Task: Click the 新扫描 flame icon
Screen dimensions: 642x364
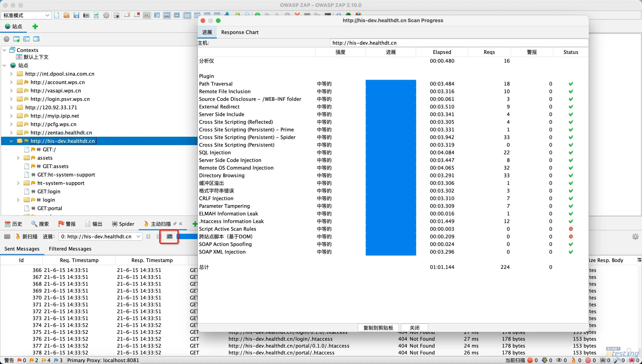Action: [18, 236]
